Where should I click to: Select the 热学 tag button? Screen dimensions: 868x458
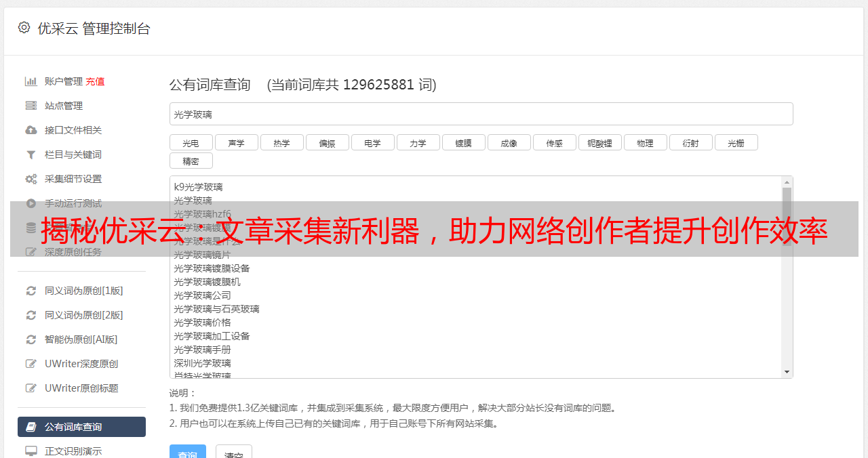click(281, 142)
